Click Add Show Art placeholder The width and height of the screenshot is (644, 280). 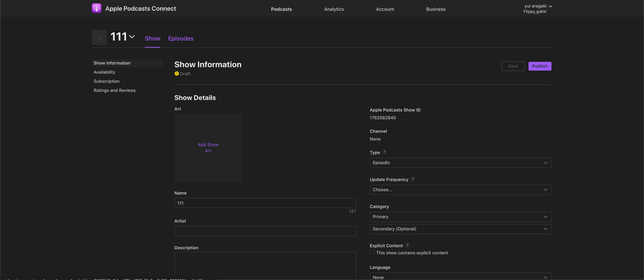pos(208,148)
